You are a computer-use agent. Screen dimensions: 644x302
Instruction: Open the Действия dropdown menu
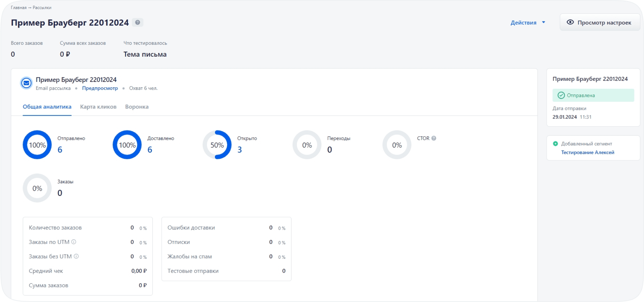click(x=528, y=23)
